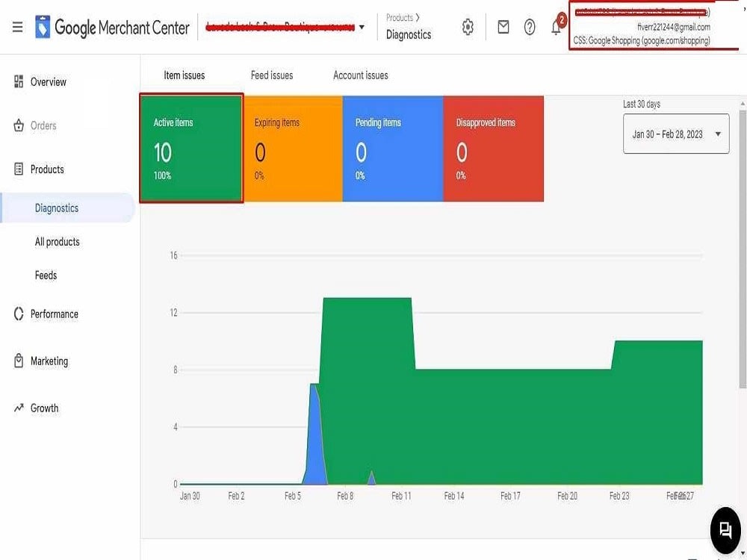Image resolution: width=747 pixels, height=560 pixels.
Task: Open Feeds in the sidebar
Action: tap(46, 276)
